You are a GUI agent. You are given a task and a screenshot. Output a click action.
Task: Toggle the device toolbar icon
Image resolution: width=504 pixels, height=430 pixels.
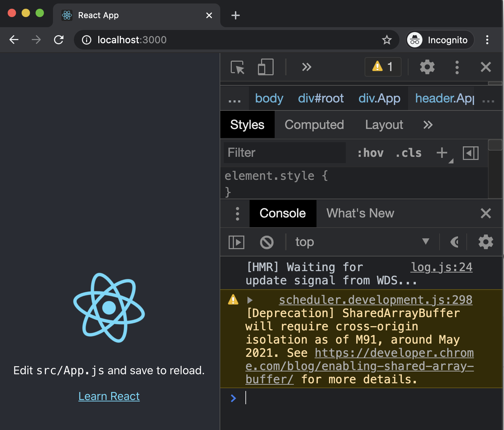(x=266, y=67)
